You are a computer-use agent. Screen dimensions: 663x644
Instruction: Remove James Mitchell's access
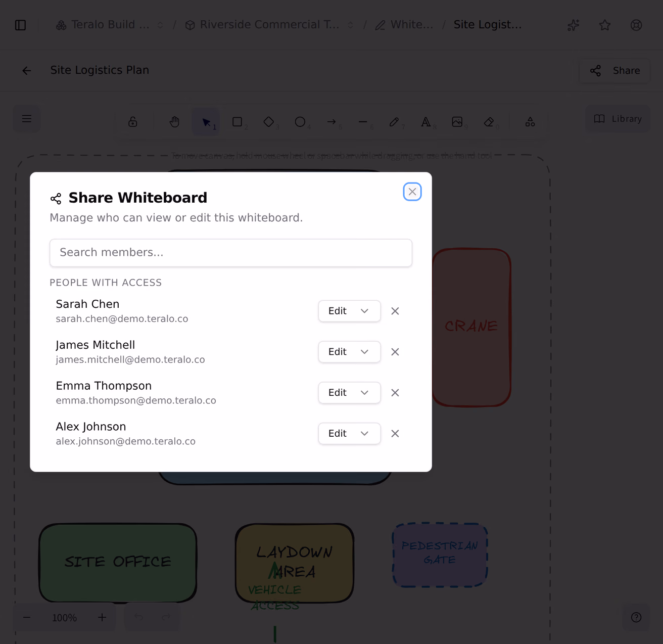pyautogui.click(x=395, y=352)
